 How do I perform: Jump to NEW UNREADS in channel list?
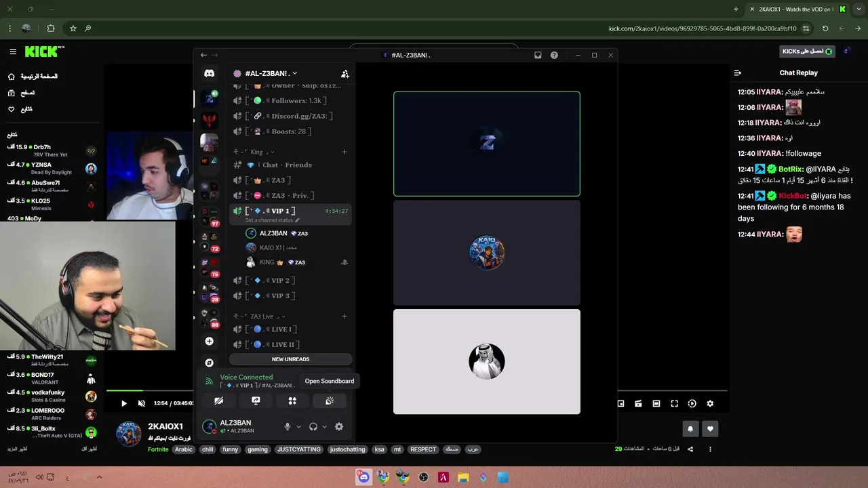290,359
